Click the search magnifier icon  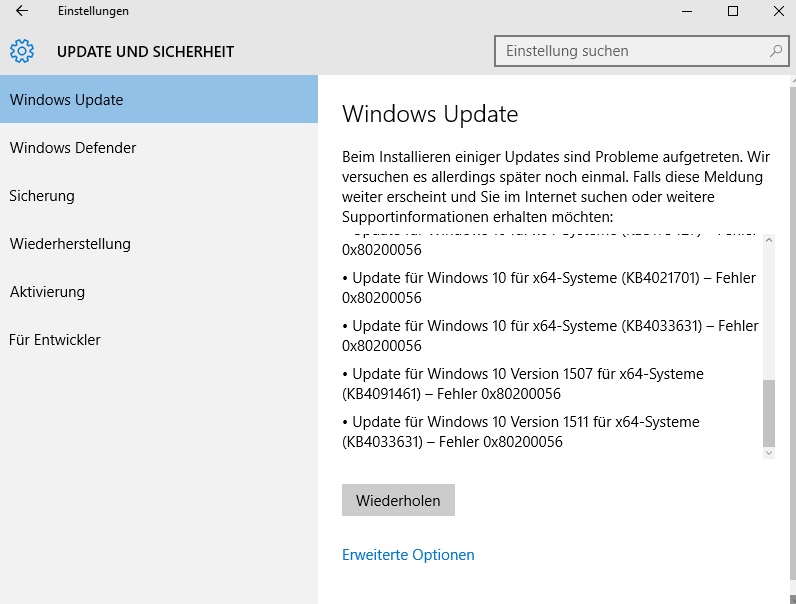776,51
